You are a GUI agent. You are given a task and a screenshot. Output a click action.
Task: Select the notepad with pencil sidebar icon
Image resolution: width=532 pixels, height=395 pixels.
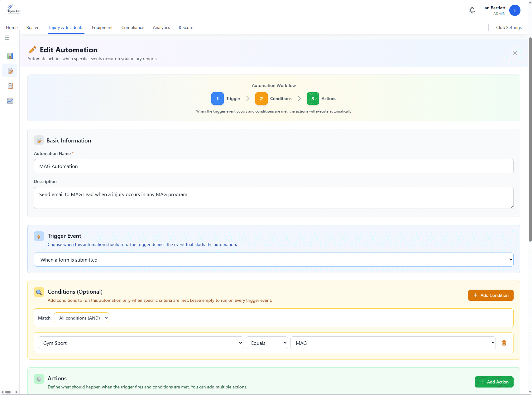[x=10, y=71]
